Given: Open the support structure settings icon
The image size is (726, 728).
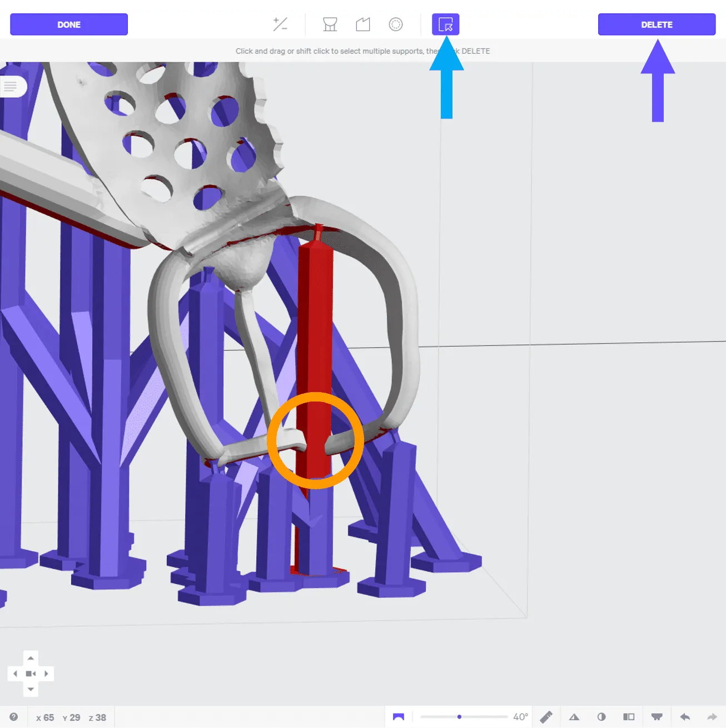Looking at the screenshot, I should pyautogui.click(x=330, y=24).
